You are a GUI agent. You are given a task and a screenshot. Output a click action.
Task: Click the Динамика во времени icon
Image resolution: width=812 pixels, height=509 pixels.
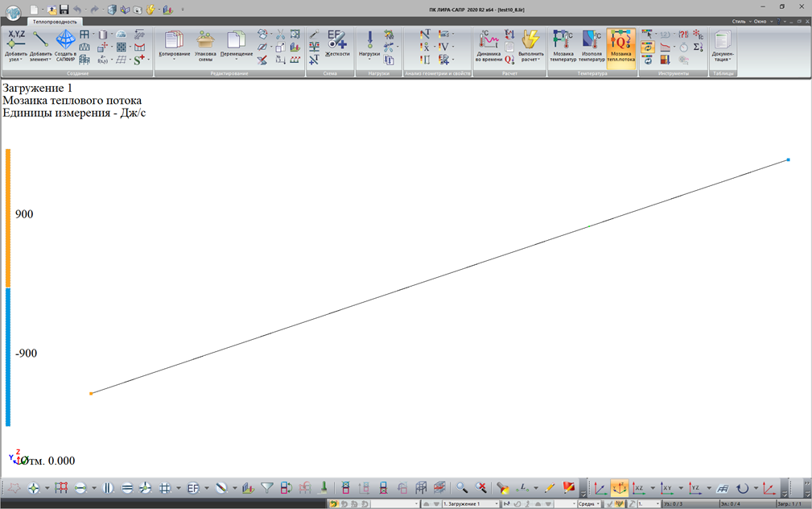tap(488, 46)
